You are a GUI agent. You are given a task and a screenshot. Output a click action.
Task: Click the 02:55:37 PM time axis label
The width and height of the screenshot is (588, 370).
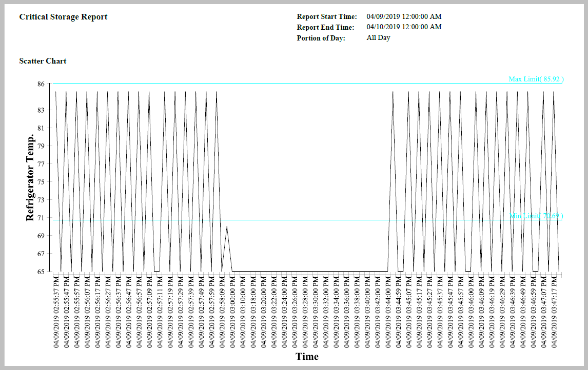pos(56,313)
